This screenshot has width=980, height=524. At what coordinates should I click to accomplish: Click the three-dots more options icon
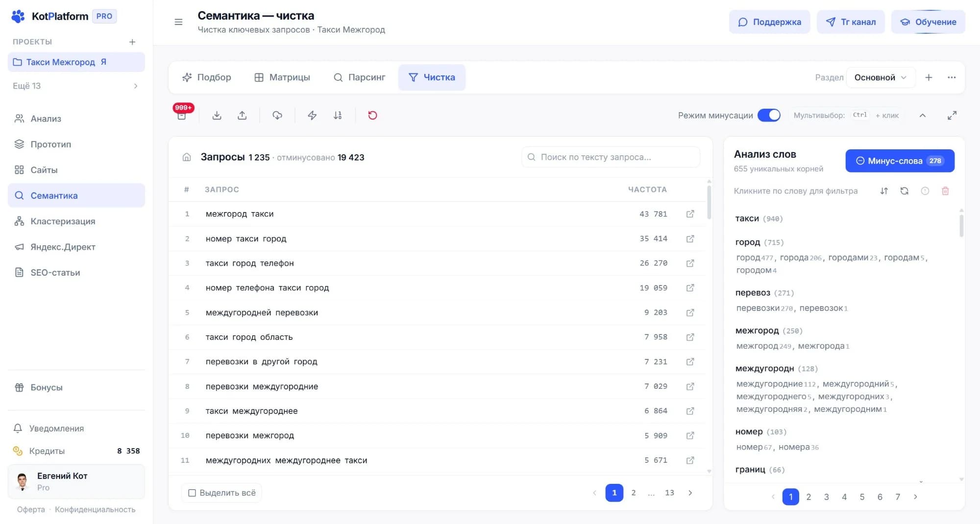[x=952, y=77]
